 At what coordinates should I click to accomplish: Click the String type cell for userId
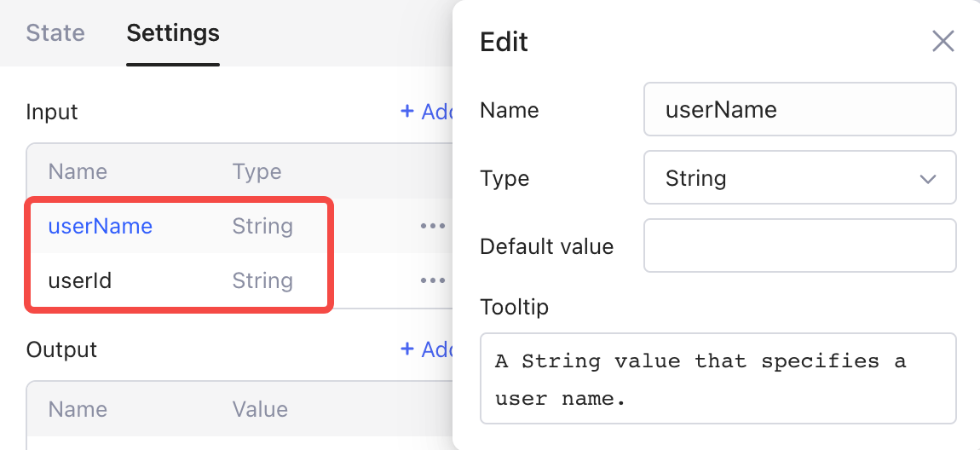262,280
